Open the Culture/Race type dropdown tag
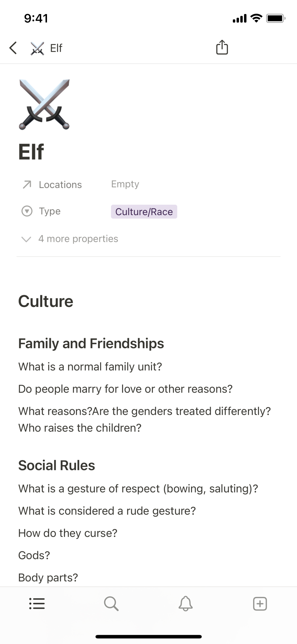The height and width of the screenshot is (644, 297). [x=144, y=212]
